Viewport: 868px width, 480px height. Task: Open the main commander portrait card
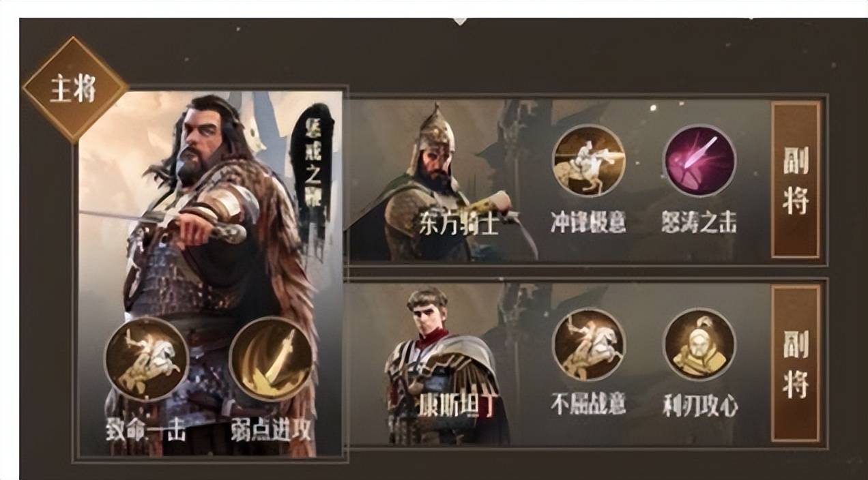(210, 273)
